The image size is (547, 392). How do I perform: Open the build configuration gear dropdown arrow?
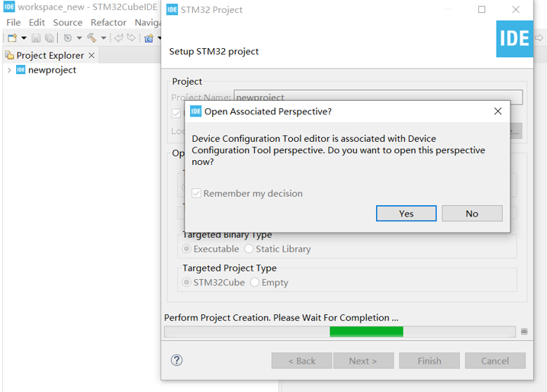[x=79, y=37]
